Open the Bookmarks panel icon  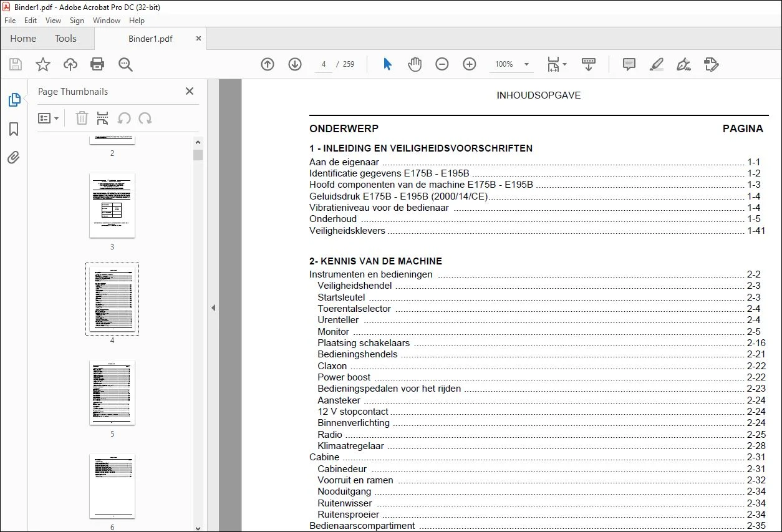click(x=14, y=129)
